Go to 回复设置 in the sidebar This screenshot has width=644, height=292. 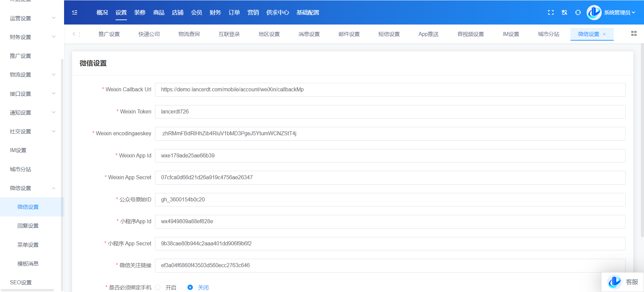coord(28,226)
